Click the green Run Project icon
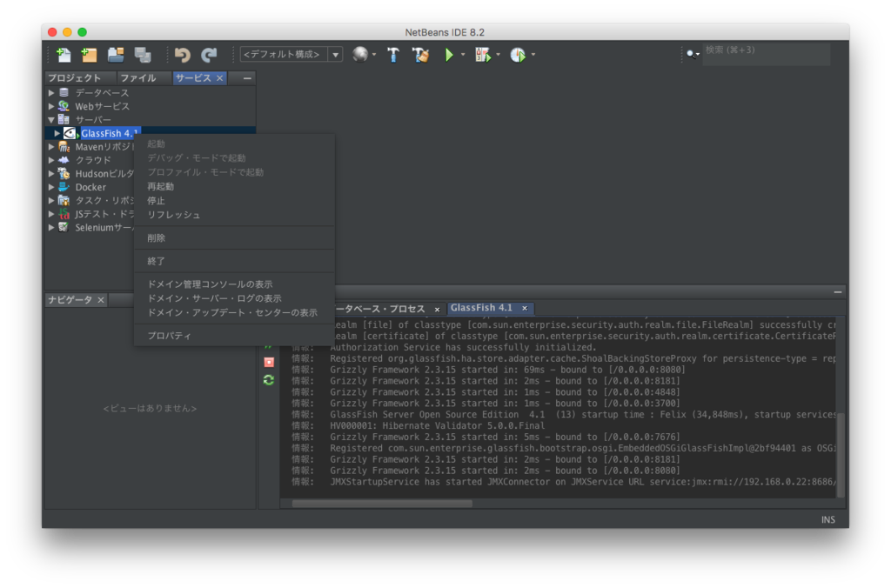891x588 pixels. [450, 55]
